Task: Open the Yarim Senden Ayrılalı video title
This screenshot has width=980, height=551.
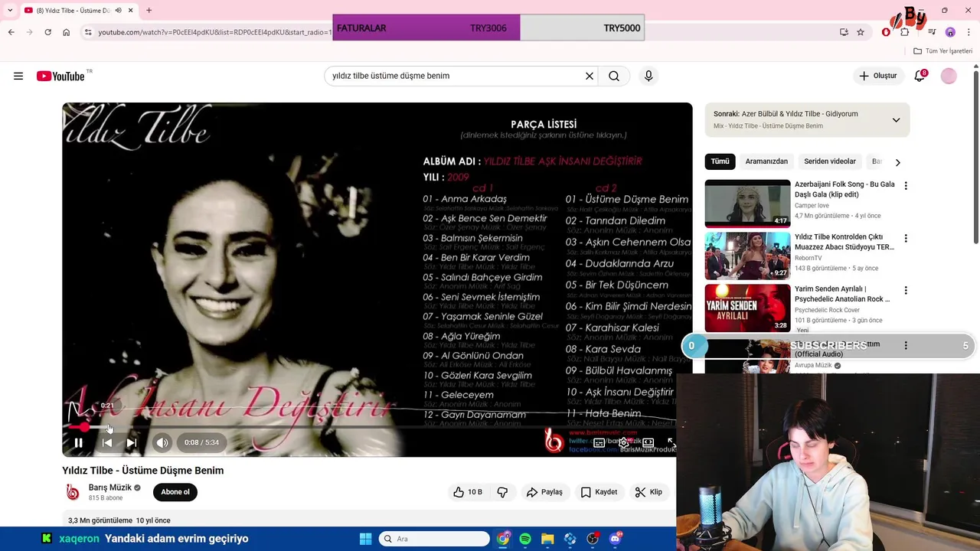Action: click(x=842, y=294)
